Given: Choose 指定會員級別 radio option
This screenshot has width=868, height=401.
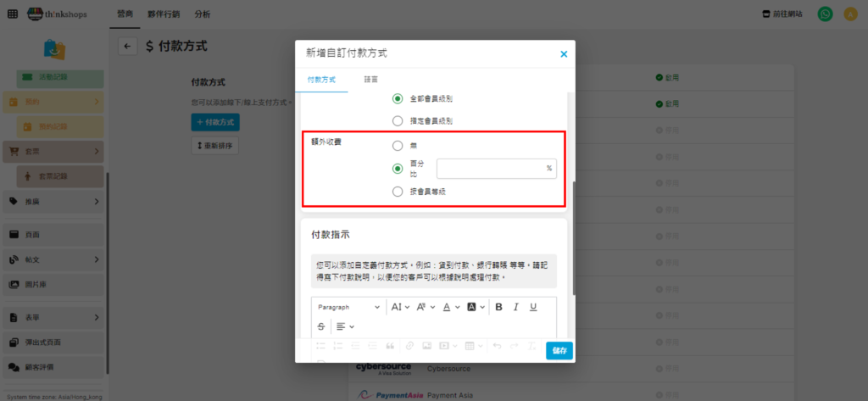Looking at the screenshot, I should tap(398, 121).
